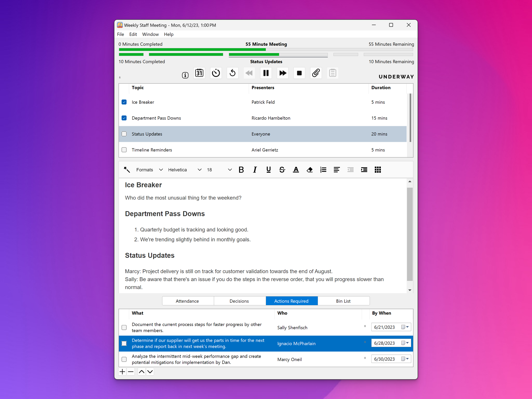Open the font size dropdown
Image resolution: width=532 pixels, height=399 pixels.
tap(229, 170)
